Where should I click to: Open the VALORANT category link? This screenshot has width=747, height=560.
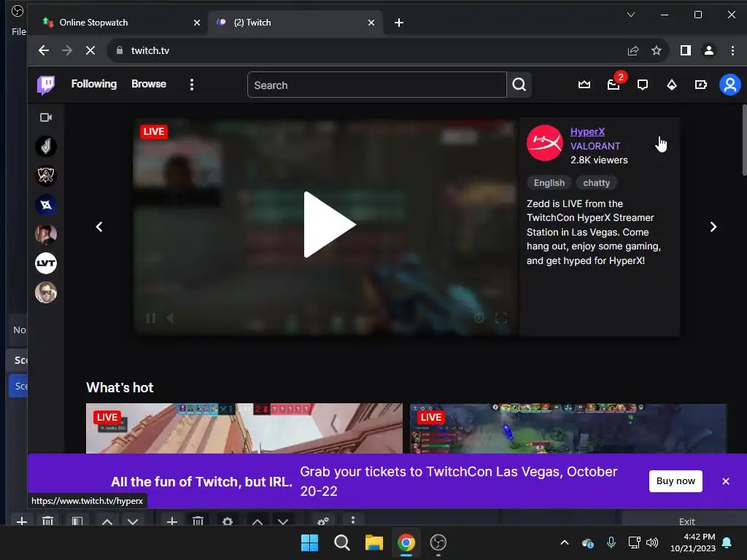pyautogui.click(x=595, y=146)
